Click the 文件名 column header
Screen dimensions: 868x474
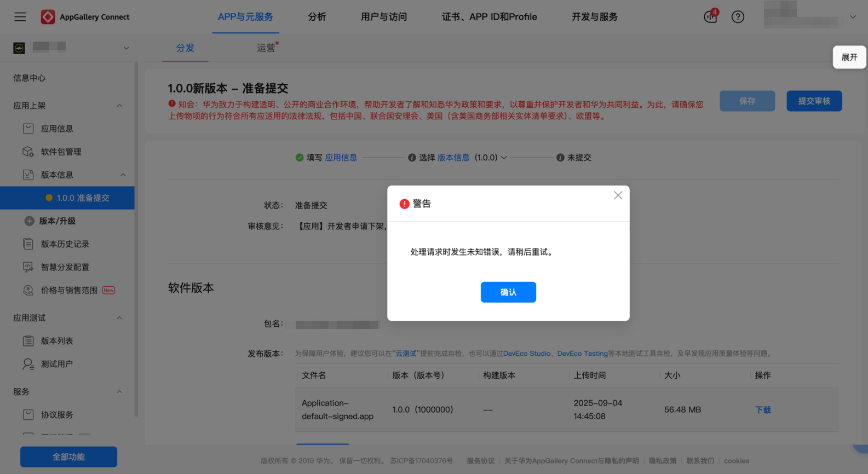click(x=314, y=375)
